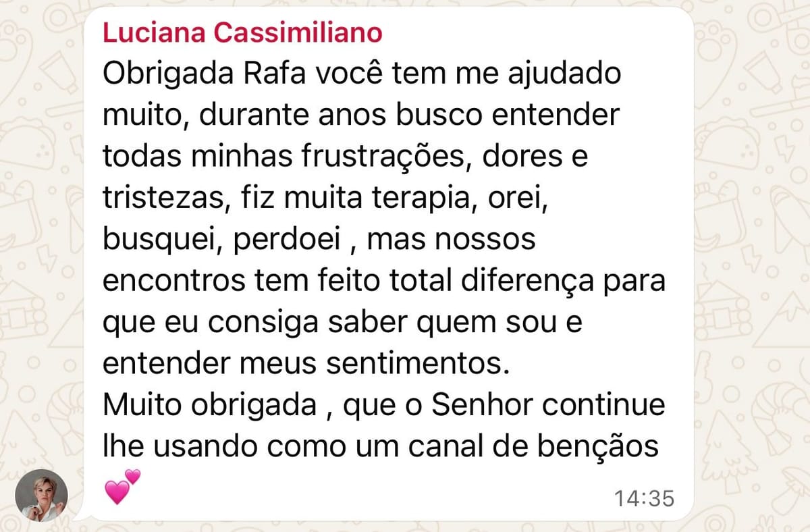Open the sender's profile picture
The height and width of the screenshot is (532, 810).
coord(42,495)
